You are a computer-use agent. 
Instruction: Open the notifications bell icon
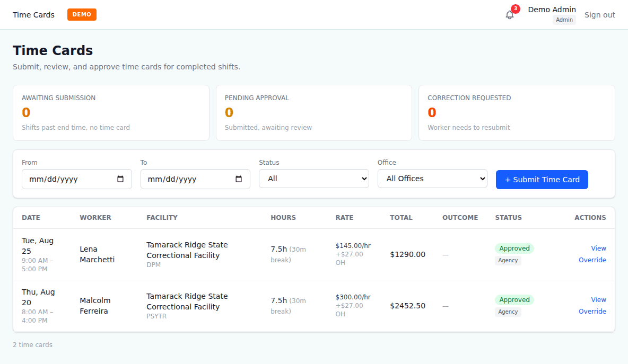[x=509, y=15]
